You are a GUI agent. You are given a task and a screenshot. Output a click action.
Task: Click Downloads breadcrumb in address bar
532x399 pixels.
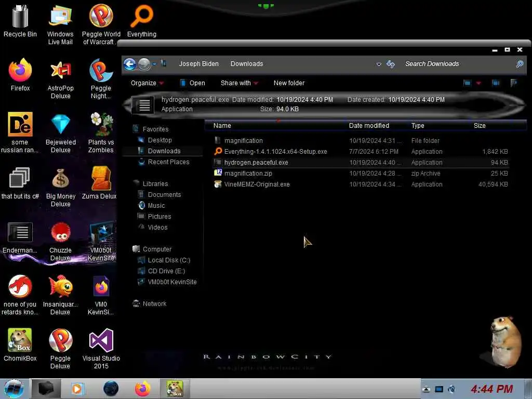[247, 64]
